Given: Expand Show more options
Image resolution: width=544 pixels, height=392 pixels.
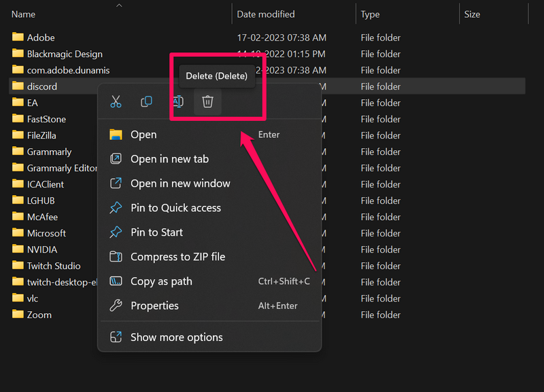Looking at the screenshot, I should 176,337.
